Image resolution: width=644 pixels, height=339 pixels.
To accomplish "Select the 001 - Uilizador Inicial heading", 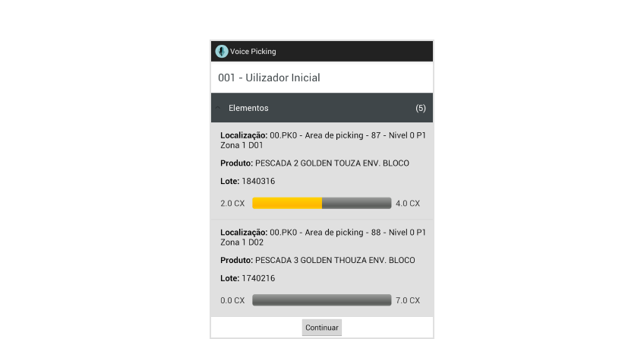I will click(269, 78).
